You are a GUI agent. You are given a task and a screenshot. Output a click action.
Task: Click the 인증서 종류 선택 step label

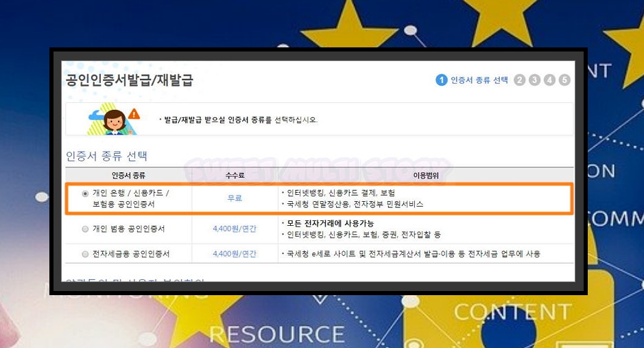tap(479, 80)
